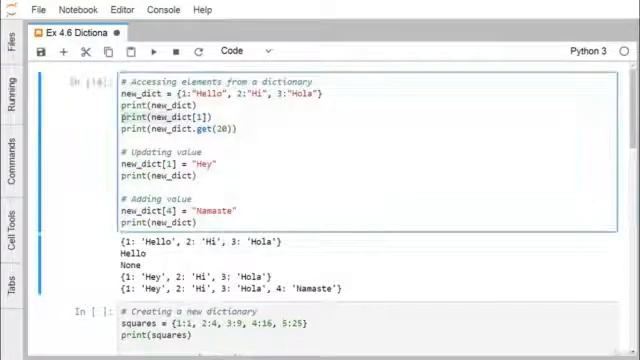Run the selected cell with the play icon
640x360 pixels.
pos(154,52)
